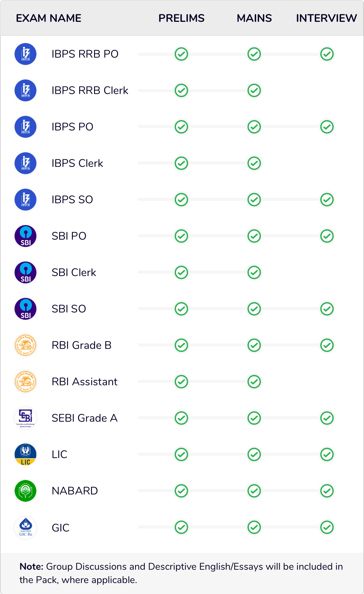The width and height of the screenshot is (364, 594).
Task: Open the SBI SO exam name
Action: tap(69, 309)
